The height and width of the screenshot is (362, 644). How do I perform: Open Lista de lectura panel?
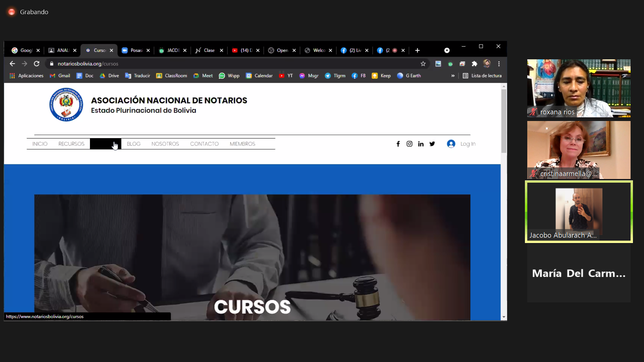[x=482, y=76]
